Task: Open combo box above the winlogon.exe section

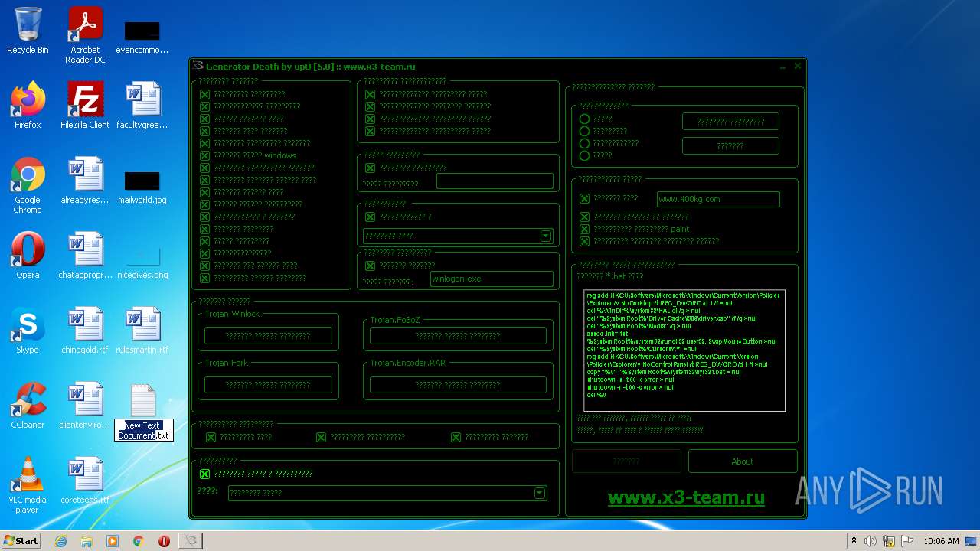Action: [x=457, y=236]
